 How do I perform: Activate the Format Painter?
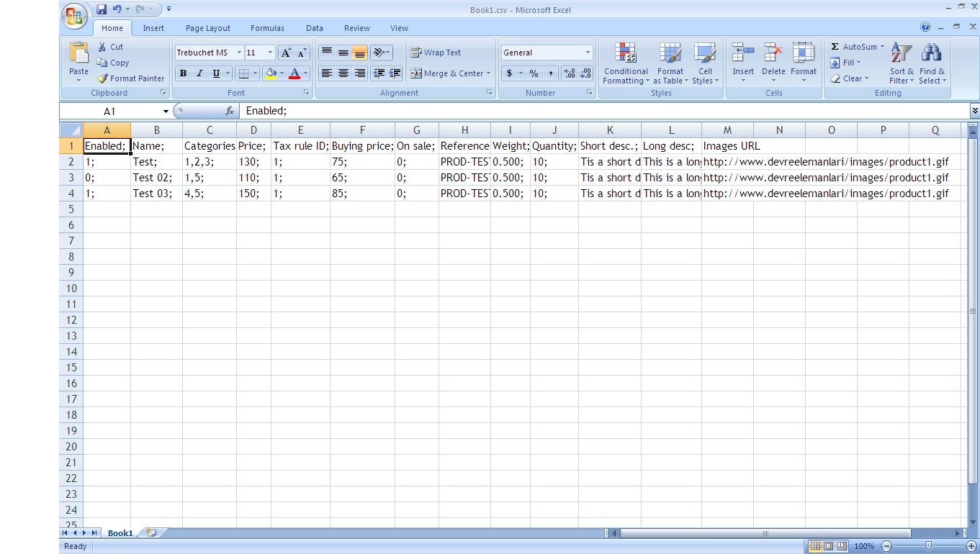point(130,78)
